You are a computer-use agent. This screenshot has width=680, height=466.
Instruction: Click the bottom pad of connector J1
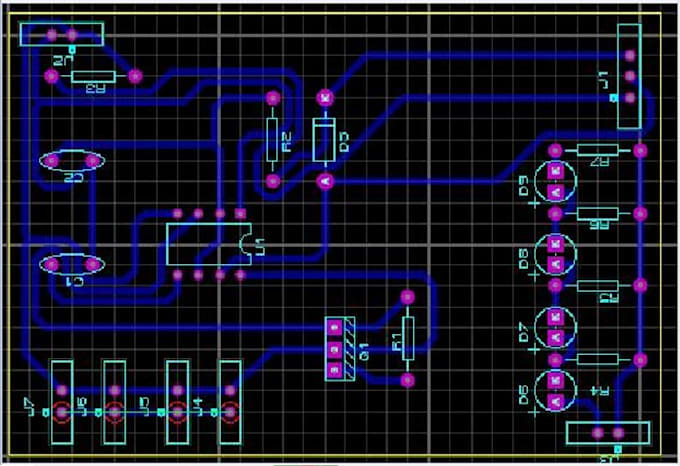pyautogui.click(x=630, y=98)
